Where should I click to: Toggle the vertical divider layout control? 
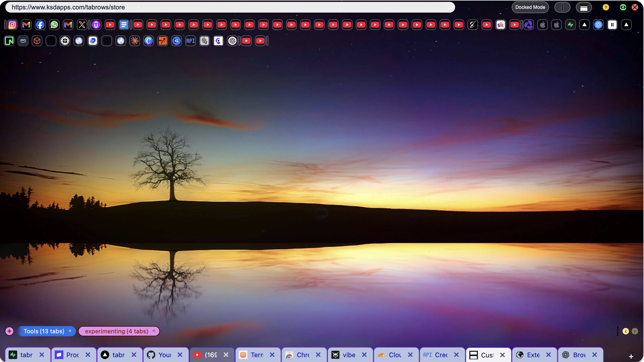coord(562,7)
